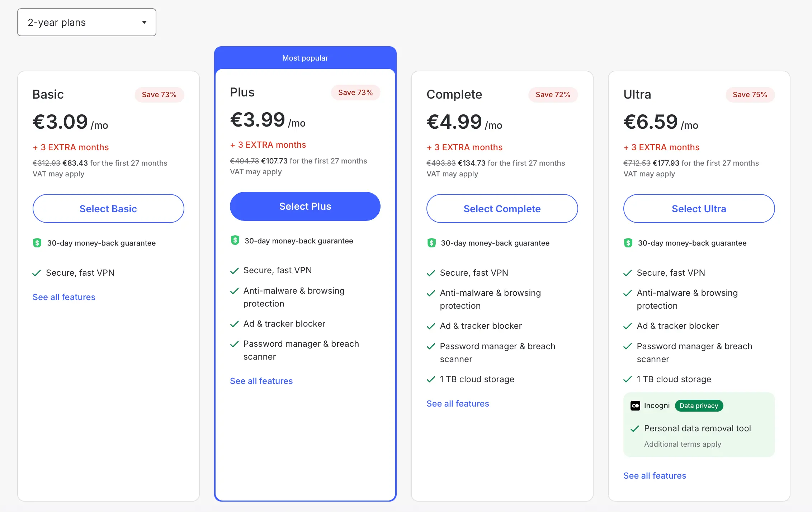
Task: Select the Plus plan
Action: pyautogui.click(x=304, y=206)
